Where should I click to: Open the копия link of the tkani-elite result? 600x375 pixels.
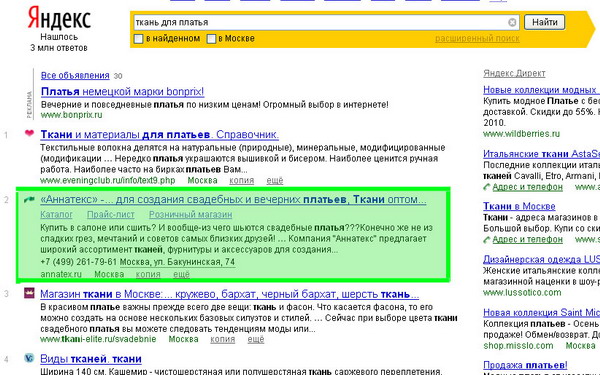pyautogui.click(x=223, y=339)
